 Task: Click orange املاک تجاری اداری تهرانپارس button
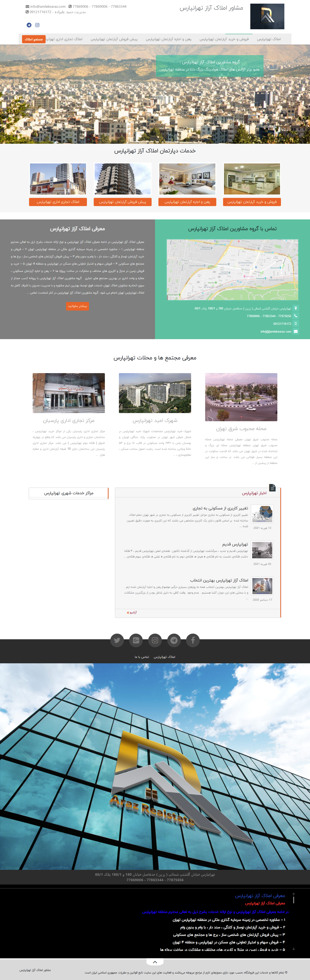tap(58, 202)
